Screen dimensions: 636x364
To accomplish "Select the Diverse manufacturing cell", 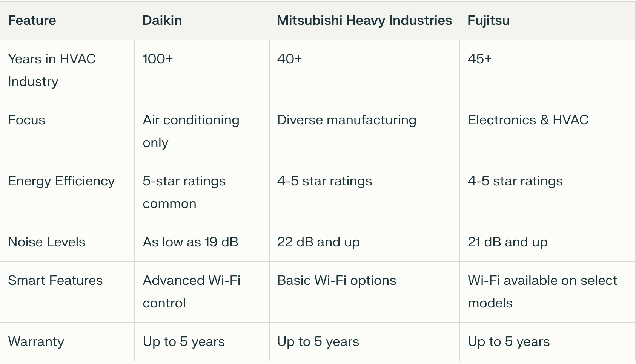I will [x=346, y=120].
